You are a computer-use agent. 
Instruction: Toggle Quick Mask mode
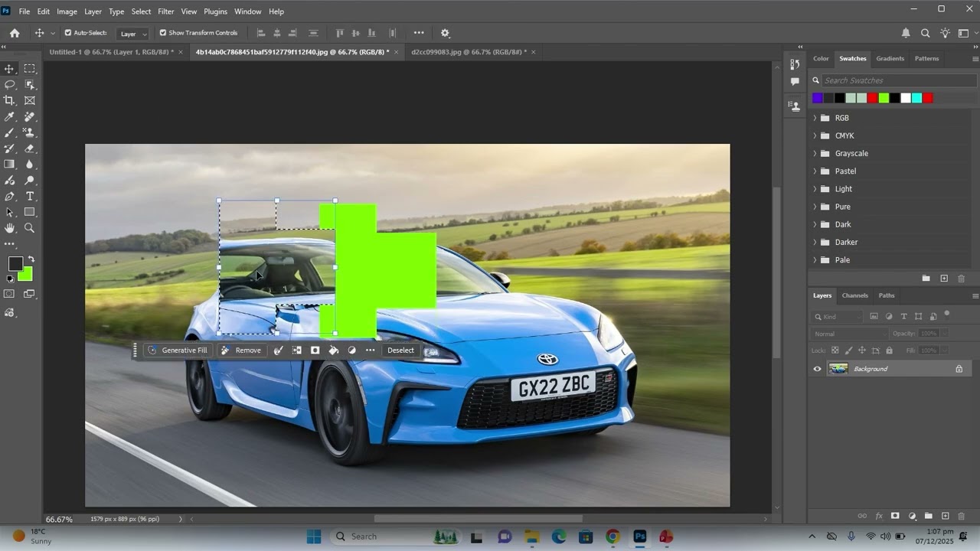coord(9,294)
